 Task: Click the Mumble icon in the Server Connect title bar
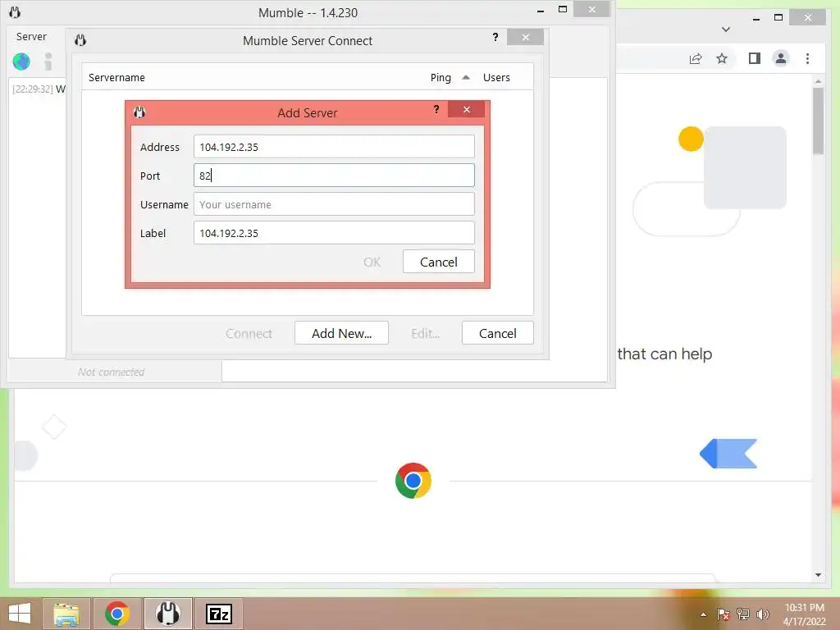[80, 40]
